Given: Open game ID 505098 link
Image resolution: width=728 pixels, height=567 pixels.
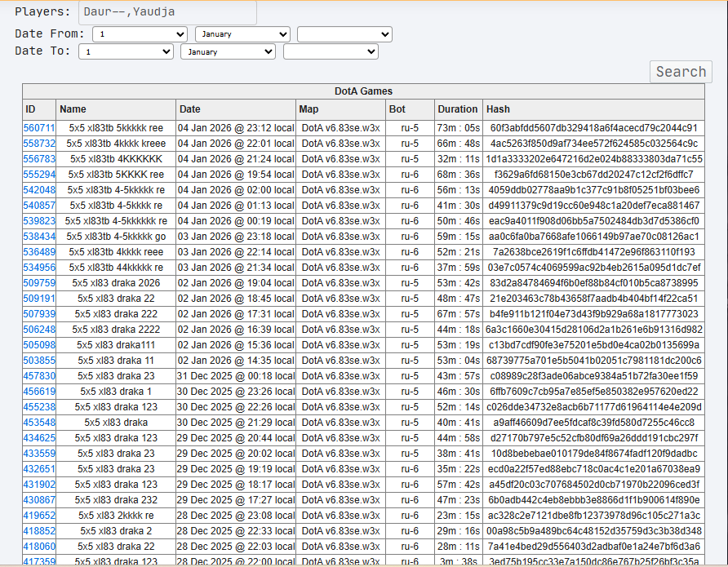Looking at the screenshot, I should click(39, 345).
